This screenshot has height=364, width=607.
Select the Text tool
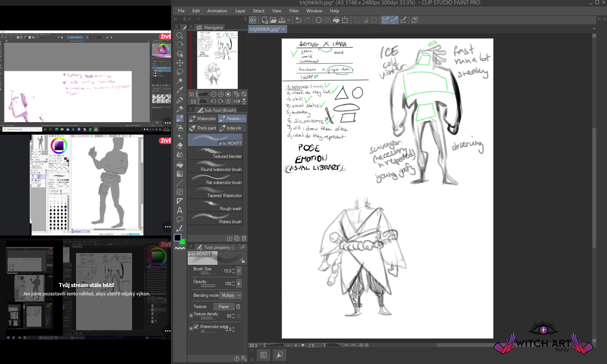180,210
